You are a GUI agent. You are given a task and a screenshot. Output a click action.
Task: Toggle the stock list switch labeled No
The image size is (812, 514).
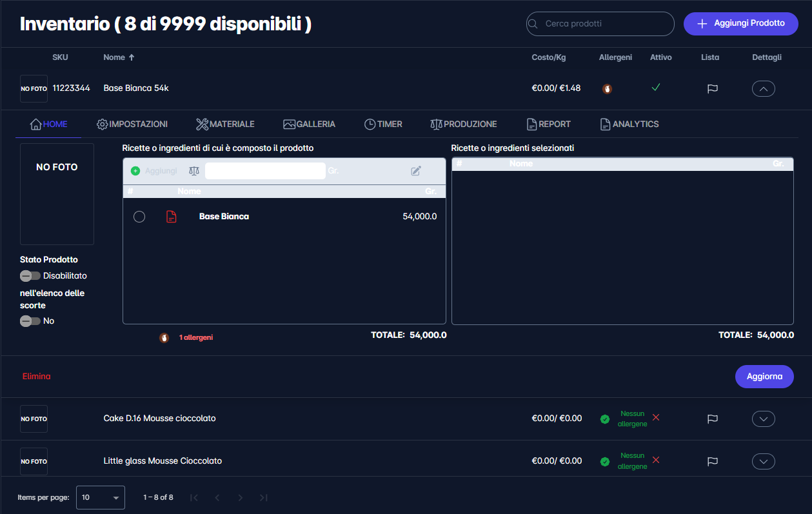[30, 321]
